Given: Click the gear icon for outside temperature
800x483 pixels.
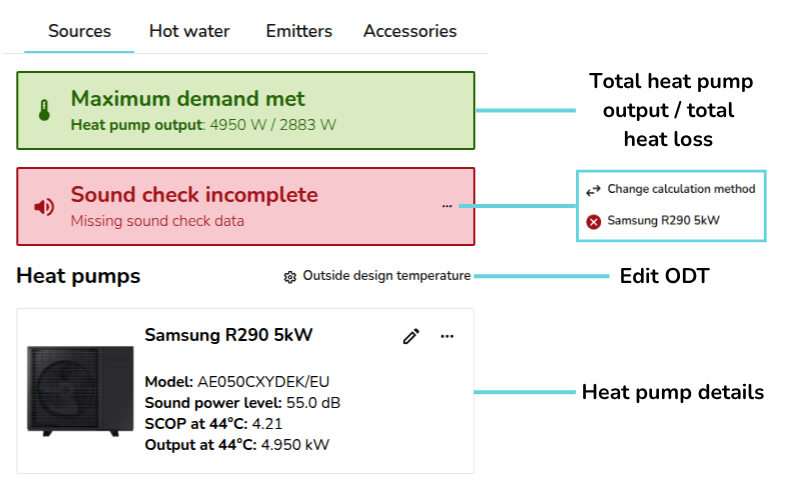Looking at the screenshot, I should (x=290, y=276).
